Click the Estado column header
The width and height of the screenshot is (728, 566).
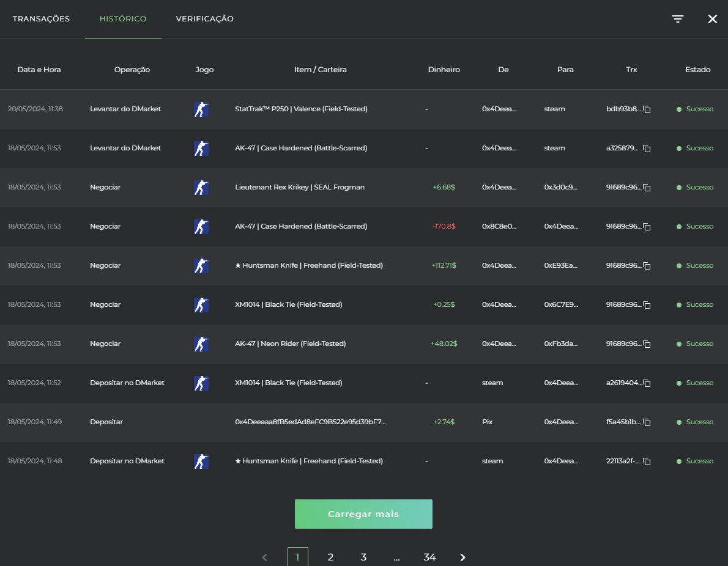coord(698,70)
